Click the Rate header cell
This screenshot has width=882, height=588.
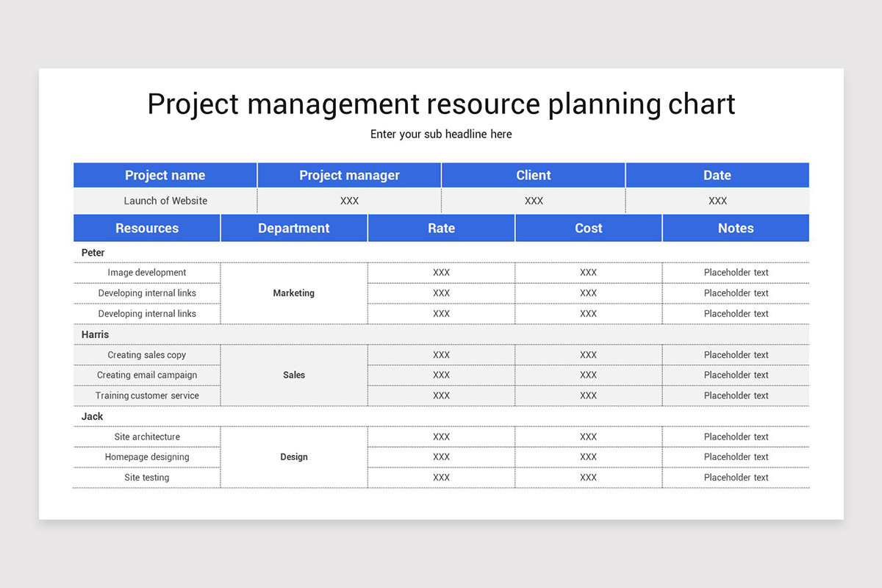[x=441, y=228]
